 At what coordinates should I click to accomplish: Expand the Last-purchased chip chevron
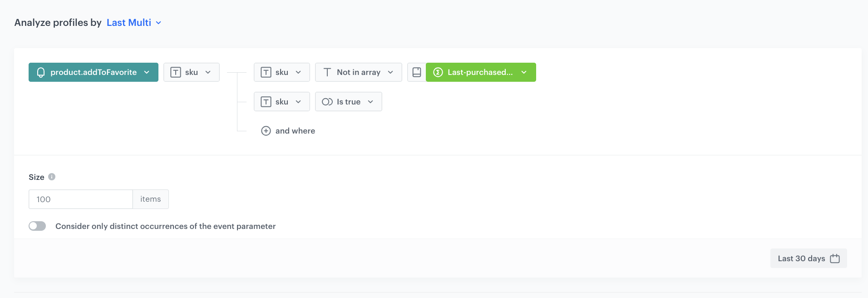coord(524,72)
